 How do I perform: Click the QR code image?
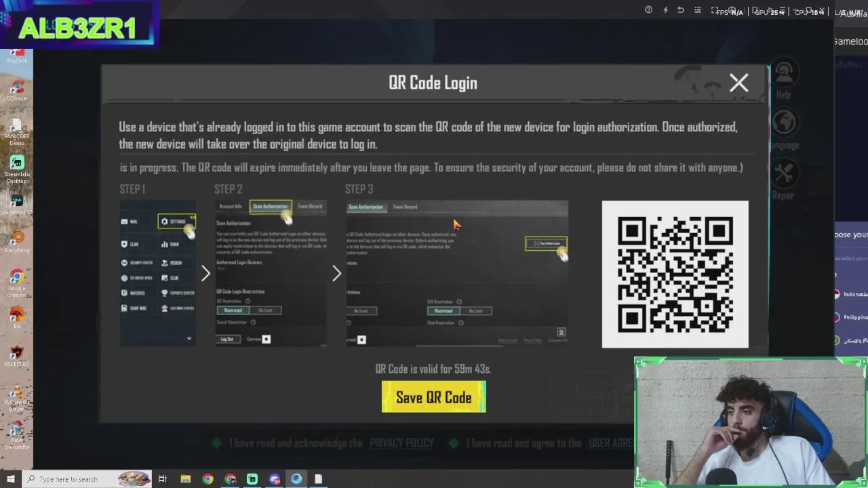[675, 274]
